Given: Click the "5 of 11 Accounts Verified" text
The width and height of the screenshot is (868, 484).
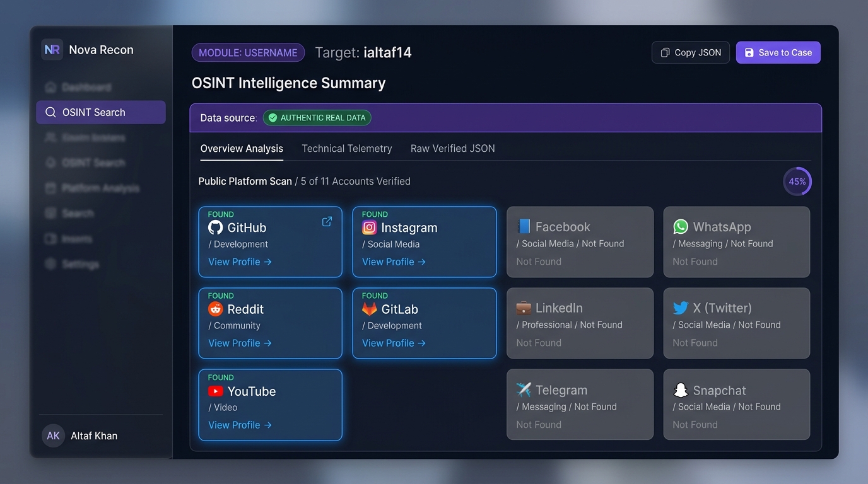Looking at the screenshot, I should 356,181.
